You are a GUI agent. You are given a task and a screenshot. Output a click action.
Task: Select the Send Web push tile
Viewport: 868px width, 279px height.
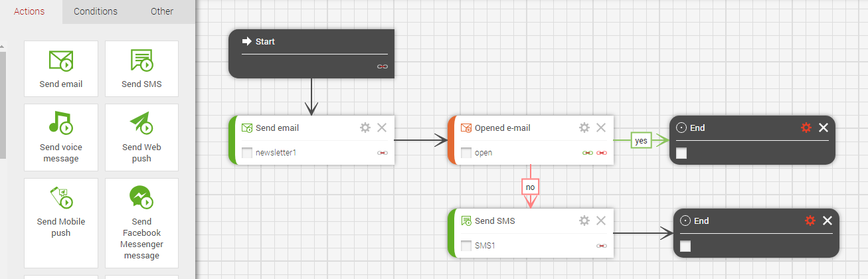tap(141, 138)
